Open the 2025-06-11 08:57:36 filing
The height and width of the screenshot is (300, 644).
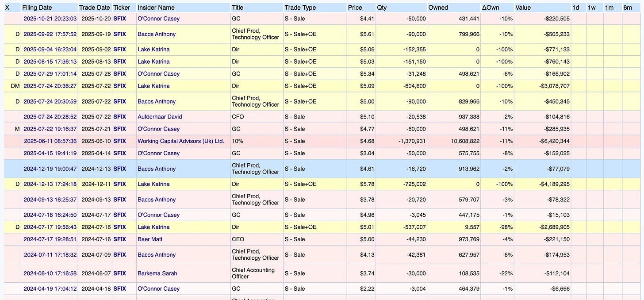click(50, 141)
